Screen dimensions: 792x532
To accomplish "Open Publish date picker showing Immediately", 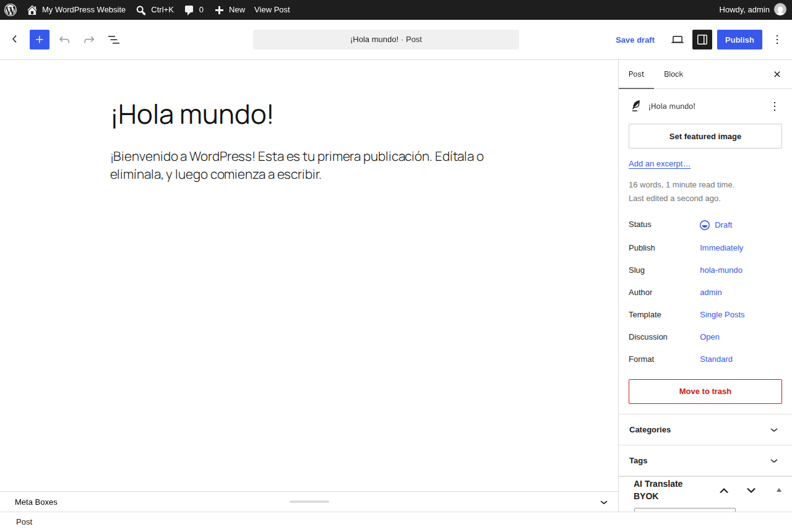I will (721, 248).
